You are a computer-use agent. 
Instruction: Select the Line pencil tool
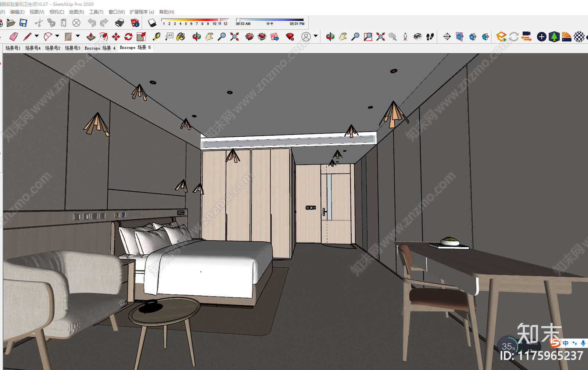click(x=27, y=36)
